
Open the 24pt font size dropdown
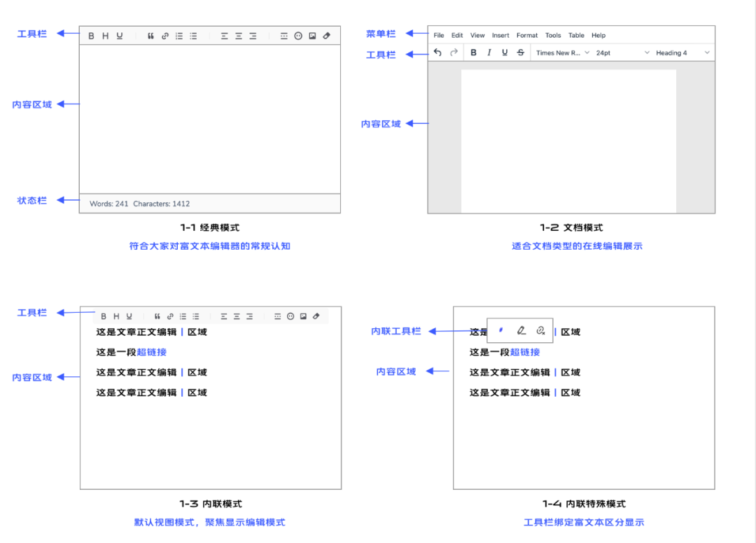(622, 52)
